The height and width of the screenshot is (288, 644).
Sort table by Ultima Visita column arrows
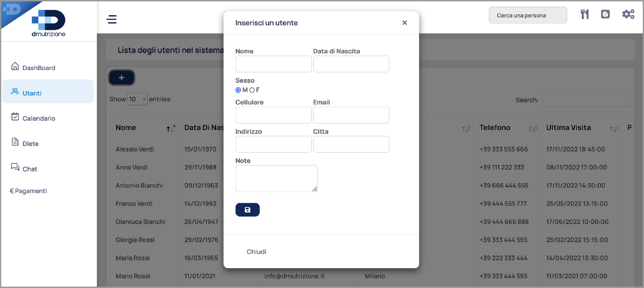click(x=614, y=128)
